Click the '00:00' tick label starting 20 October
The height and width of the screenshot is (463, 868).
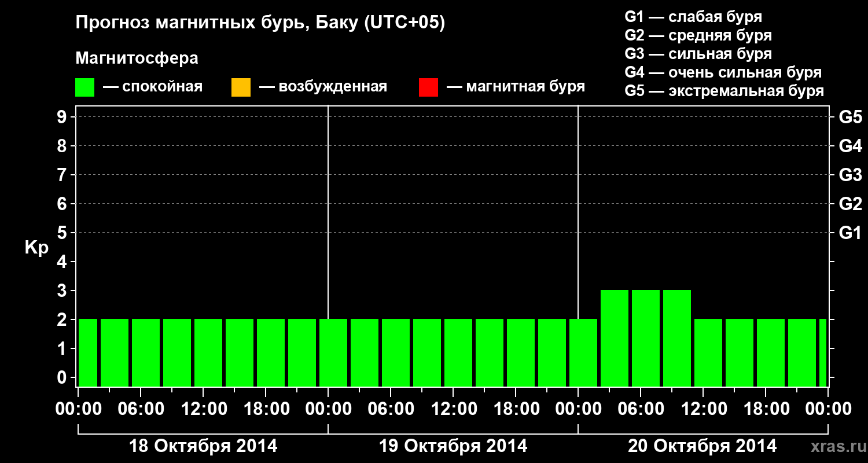(x=578, y=409)
